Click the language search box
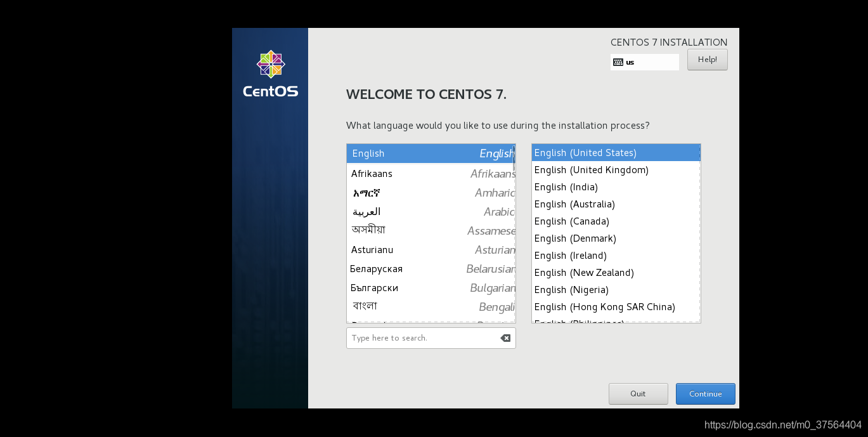The height and width of the screenshot is (437, 868). (x=431, y=338)
